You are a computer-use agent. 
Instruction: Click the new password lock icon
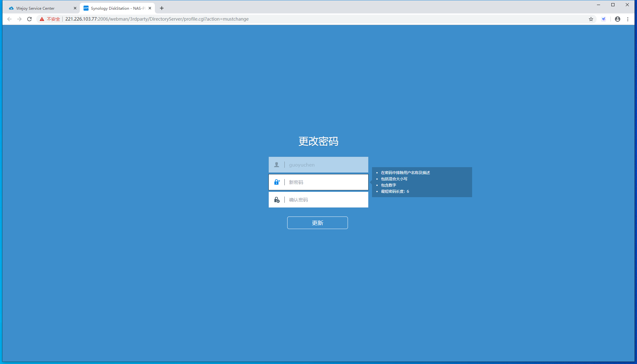click(x=277, y=182)
